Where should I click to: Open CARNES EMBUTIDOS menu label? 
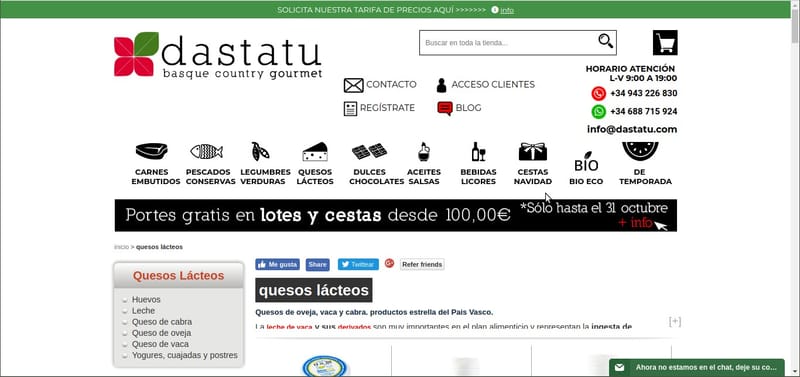click(x=156, y=177)
